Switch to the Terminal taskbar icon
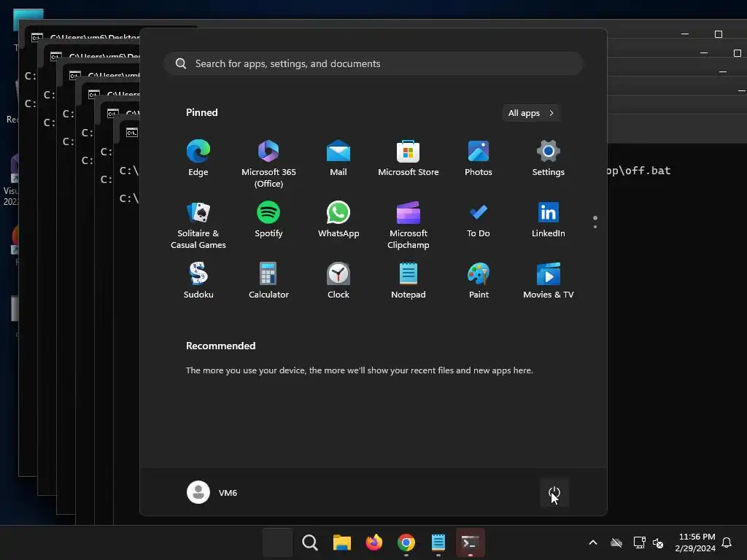The image size is (747, 560). [x=471, y=542]
